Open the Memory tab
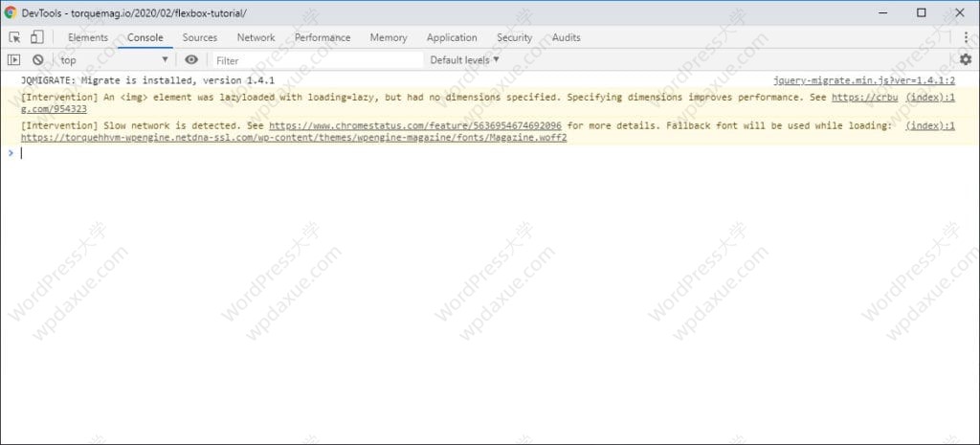This screenshot has width=980, height=445. pyautogui.click(x=389, y=37)
